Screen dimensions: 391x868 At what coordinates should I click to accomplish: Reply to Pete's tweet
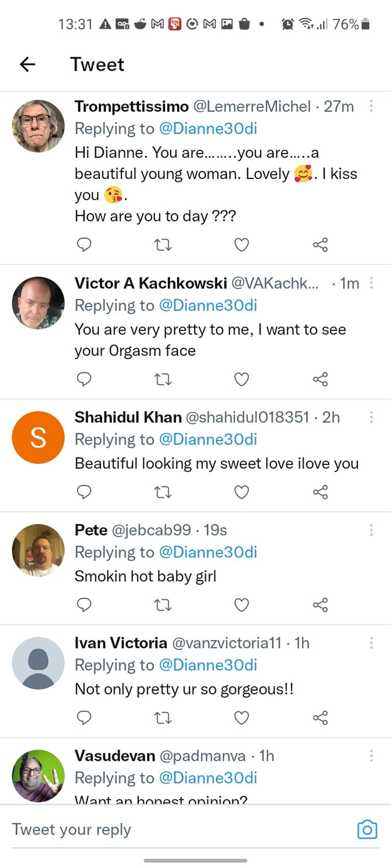point(84,605)
